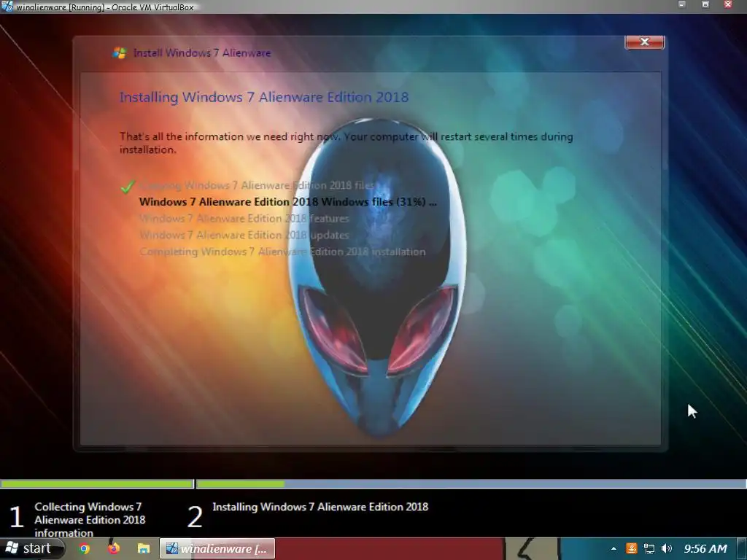Click the bottom 'Installing Windows 7 Alienware Edition 2018' label
The height and width of the screenshot is (560, 747).
(320, 507)
